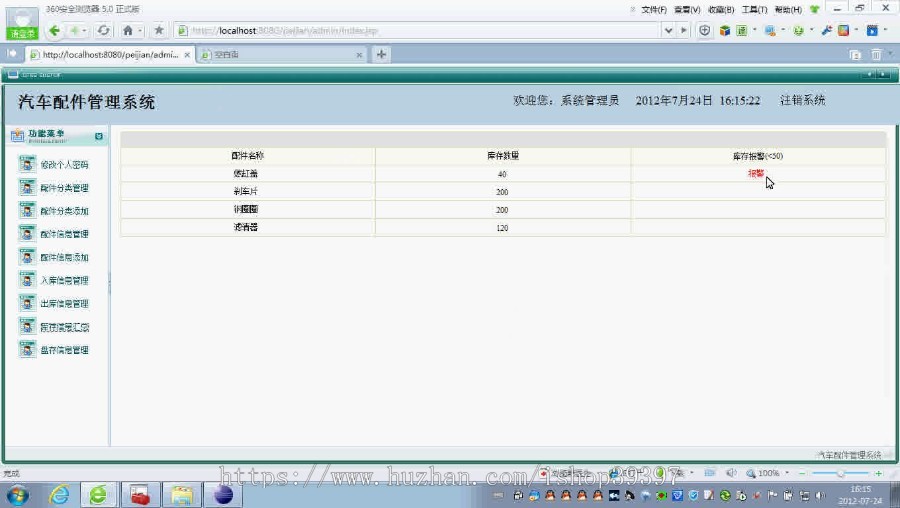This screenshot has width=900, height=508.
Task: Switch to the localhost:8080/peijian tab
Action: (x=110, y=55)
